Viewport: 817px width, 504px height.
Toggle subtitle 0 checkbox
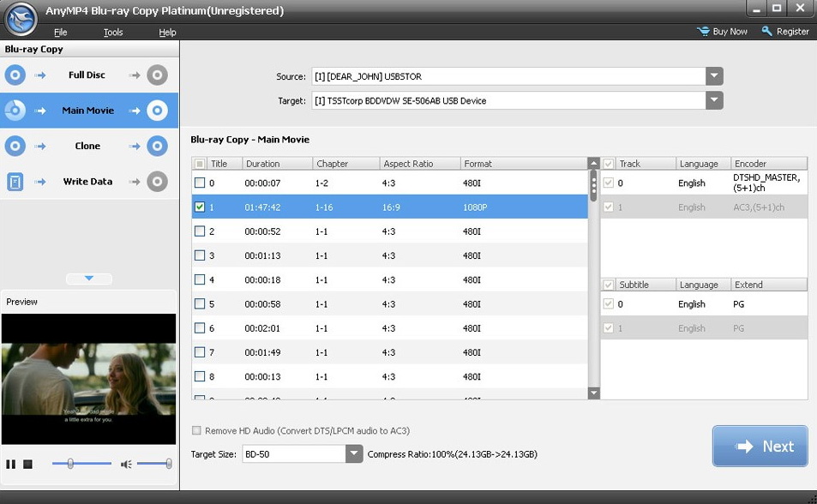click(x=608, y=304)
